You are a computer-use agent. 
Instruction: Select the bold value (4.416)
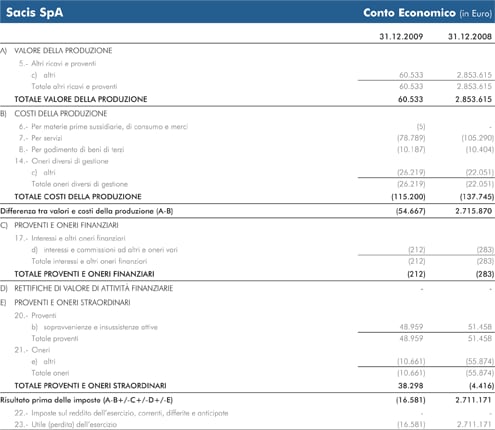tap(481, 386)
